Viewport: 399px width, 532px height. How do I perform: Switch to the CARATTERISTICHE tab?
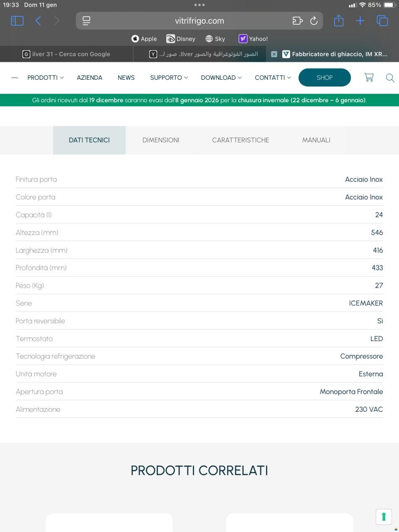click(x=241, y=140)
